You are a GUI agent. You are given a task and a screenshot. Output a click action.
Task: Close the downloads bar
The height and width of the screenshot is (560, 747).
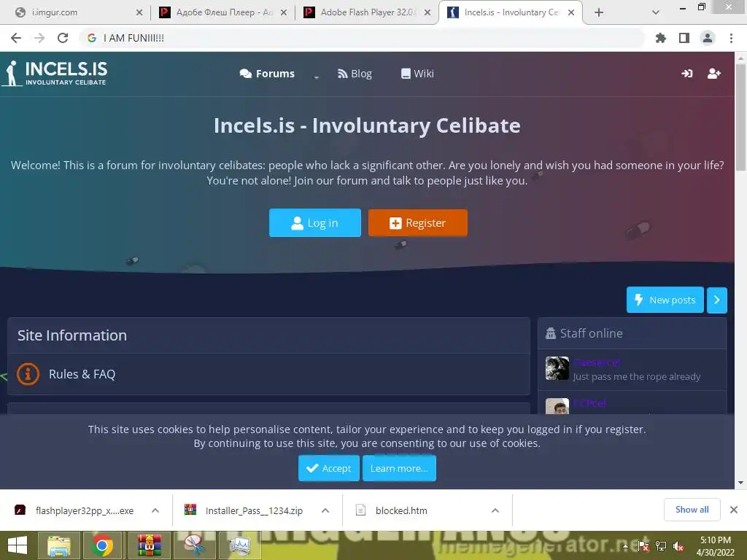(734, 510)
